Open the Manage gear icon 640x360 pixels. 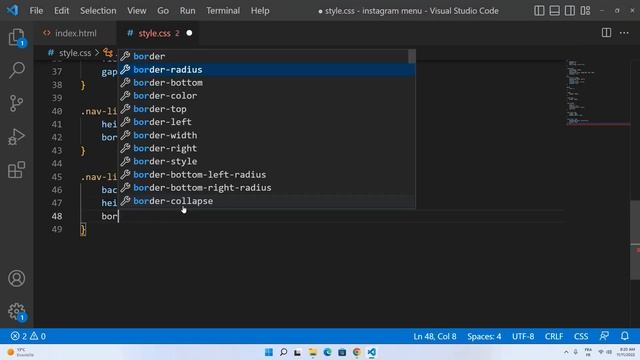(x=16, y=312)
